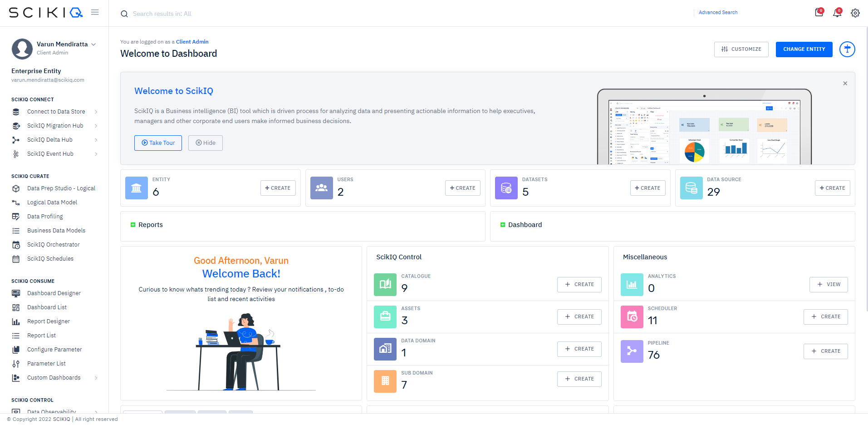Image resolution: width=868 pixels, height=425 pixels.
Task: Open Configure Parameter
Action: pos(54,350)
